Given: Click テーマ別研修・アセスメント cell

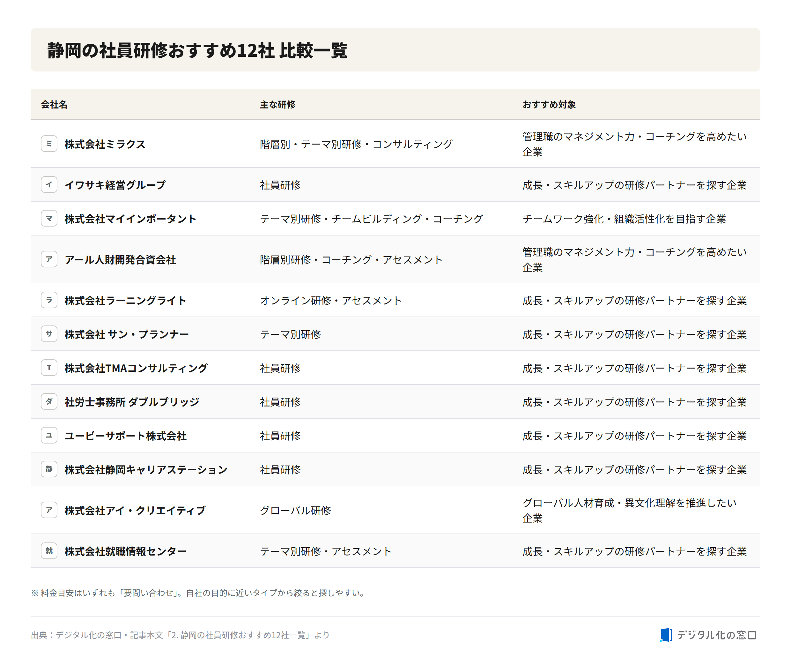Looking at the screenshot, I should coord(326,551).
